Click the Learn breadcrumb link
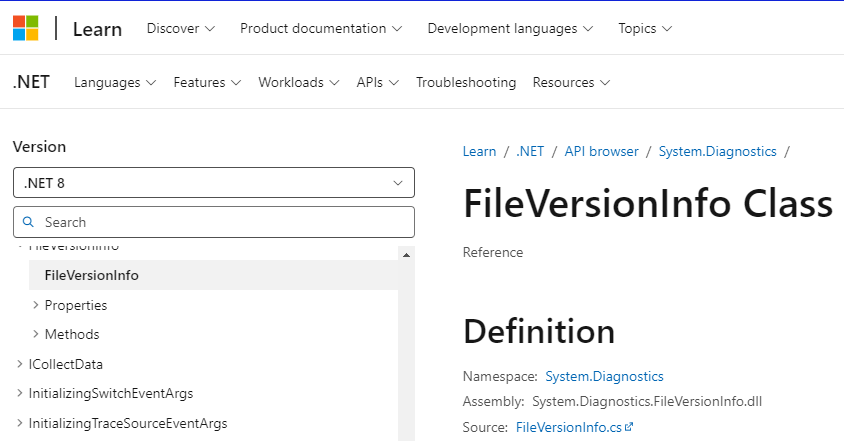Screen dimensions: 844x441 479,151
